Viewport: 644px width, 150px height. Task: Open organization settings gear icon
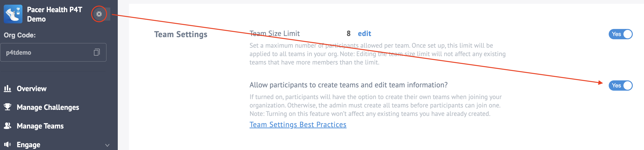99,14
